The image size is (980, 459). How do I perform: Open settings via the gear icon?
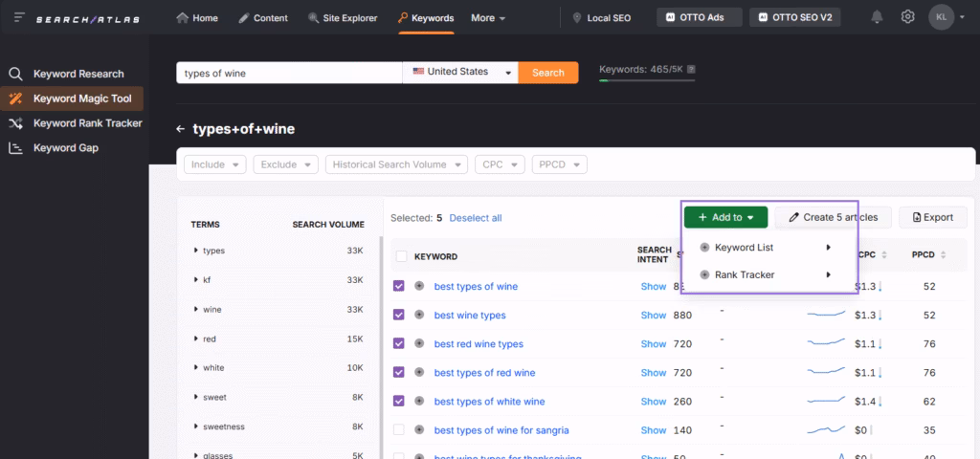coord(907,17)
